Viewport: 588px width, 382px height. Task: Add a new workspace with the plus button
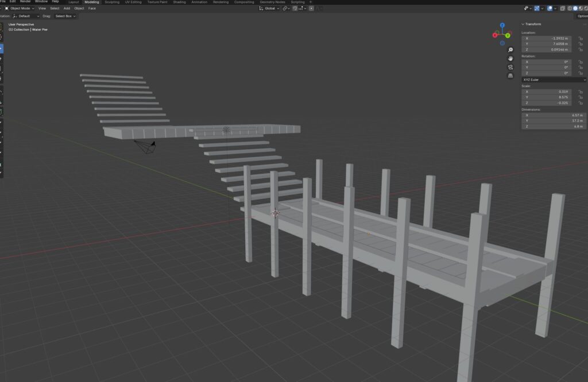(310, 2)
